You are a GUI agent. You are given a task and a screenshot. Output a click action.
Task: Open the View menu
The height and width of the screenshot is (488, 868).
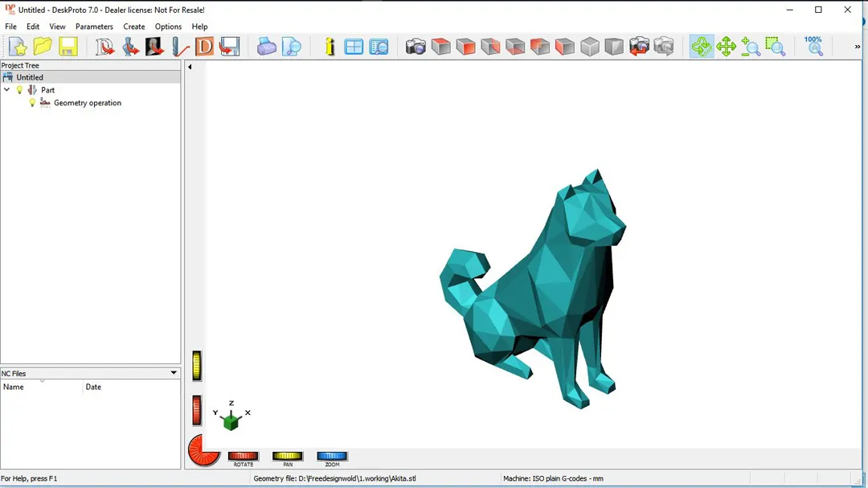click(57, 27)
